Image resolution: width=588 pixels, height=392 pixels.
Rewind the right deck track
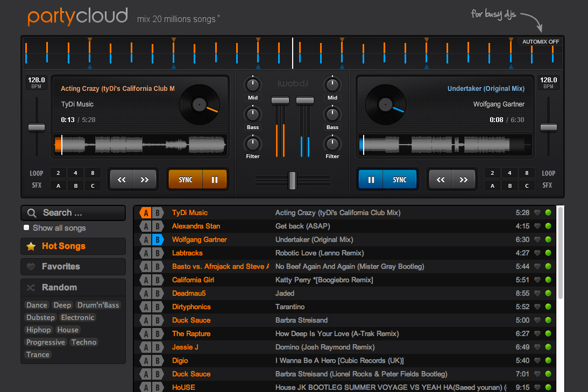(x=441, y=180)
